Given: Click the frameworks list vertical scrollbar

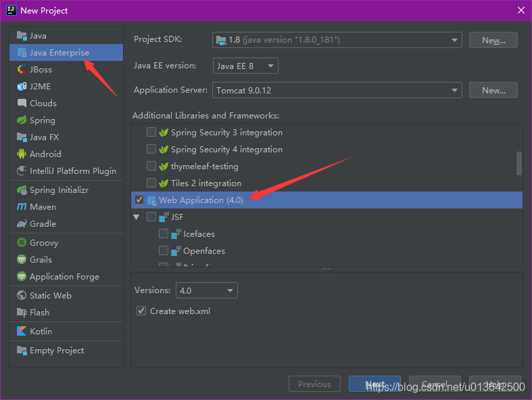Looking at the screenshot, I should tap(518, 164).
